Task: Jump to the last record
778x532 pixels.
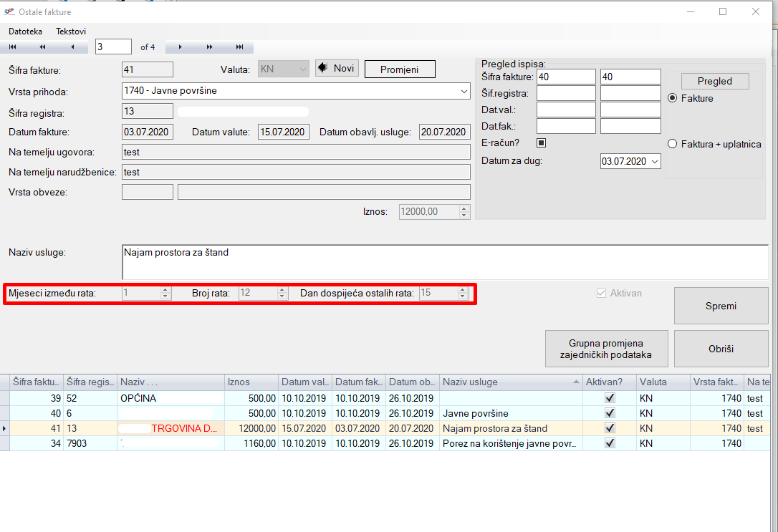Action: pos(239,47)
